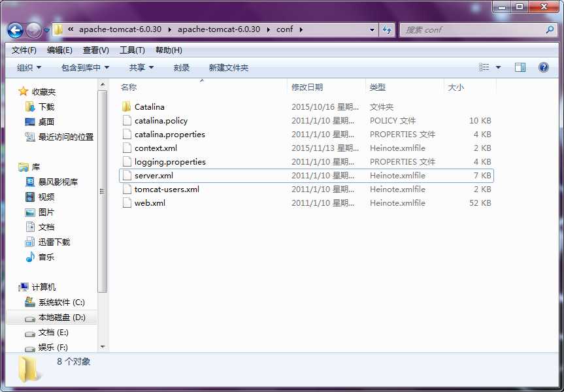Click the 新建文件夹 button
This screenshot has height=392, width=564.
(228, 67)
